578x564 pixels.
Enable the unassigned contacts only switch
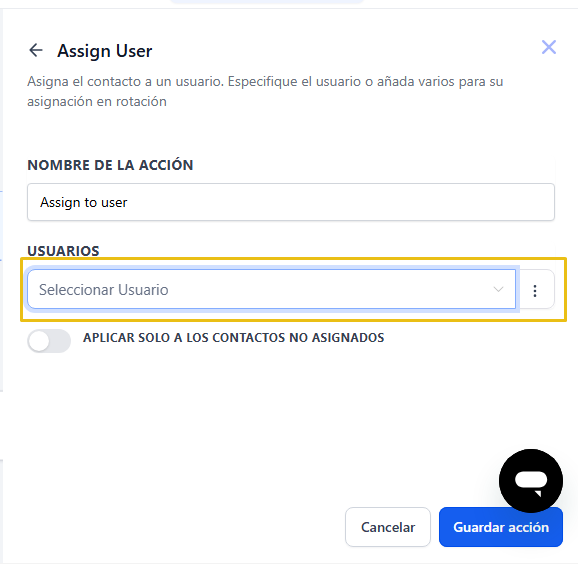pos(49,341)
